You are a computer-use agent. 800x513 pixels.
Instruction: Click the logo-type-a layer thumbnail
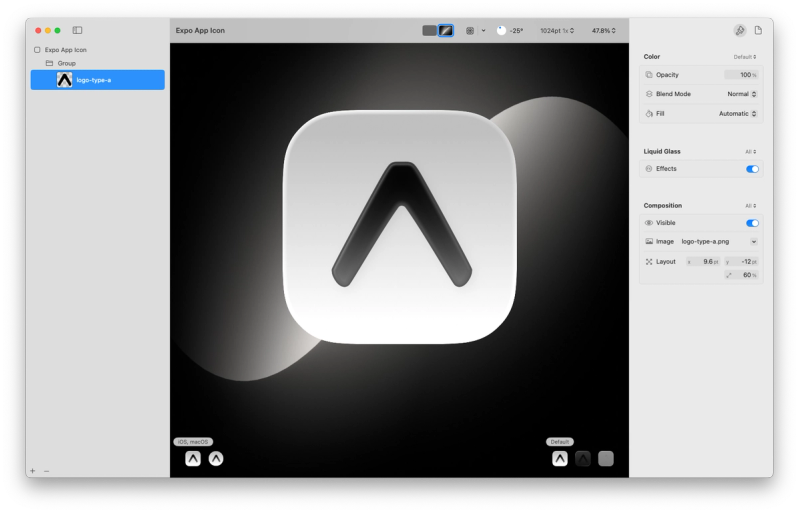point(64,80)
